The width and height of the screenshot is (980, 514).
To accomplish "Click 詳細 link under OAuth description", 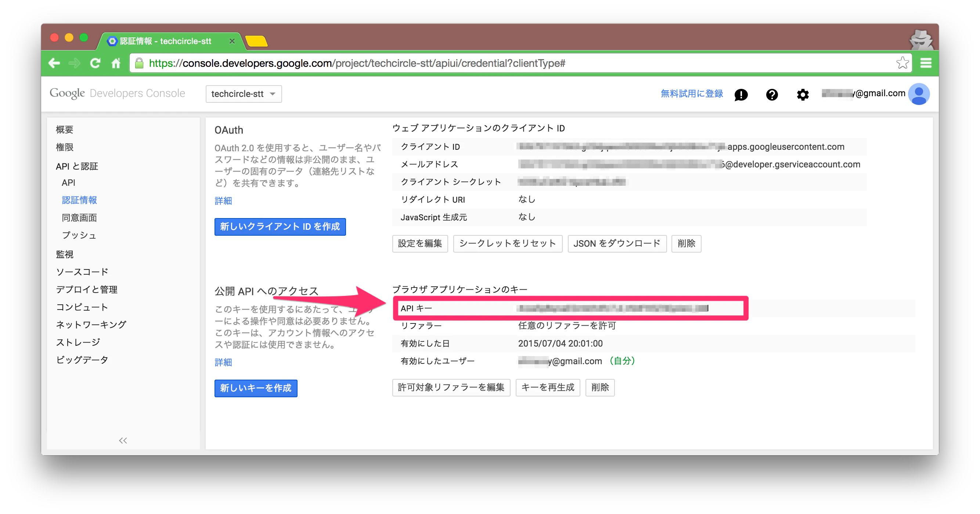I will tap(223, 200).
